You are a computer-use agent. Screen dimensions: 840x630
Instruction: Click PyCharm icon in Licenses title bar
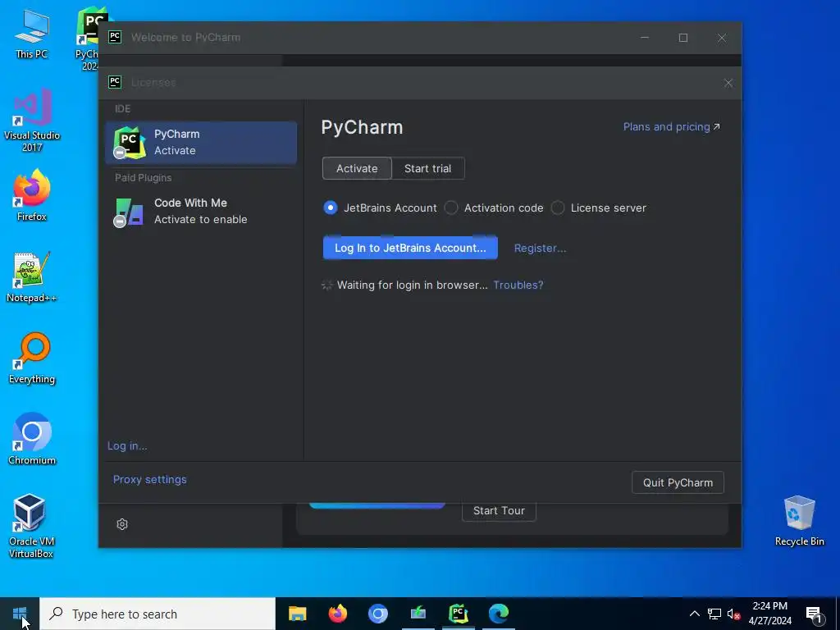(115, 82)
